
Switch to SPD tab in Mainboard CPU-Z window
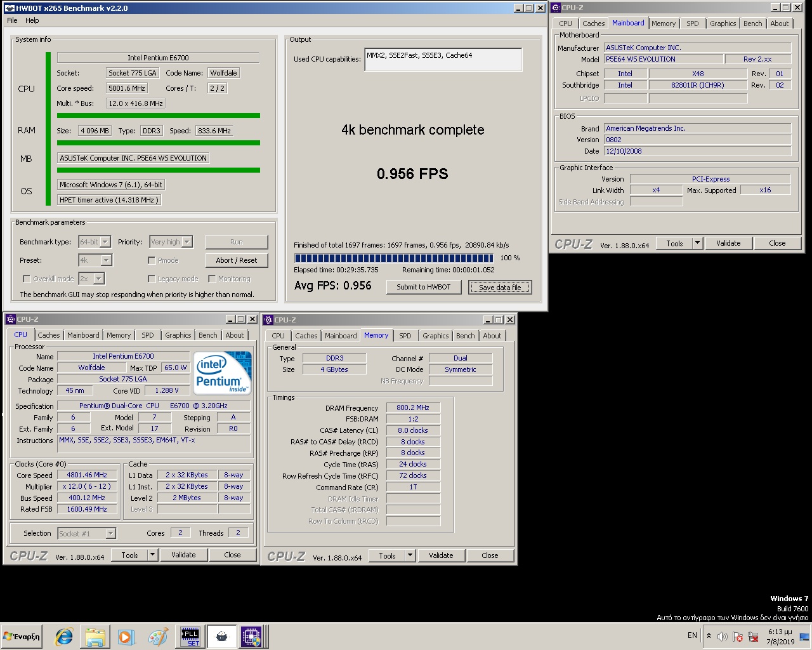point(693,23)
